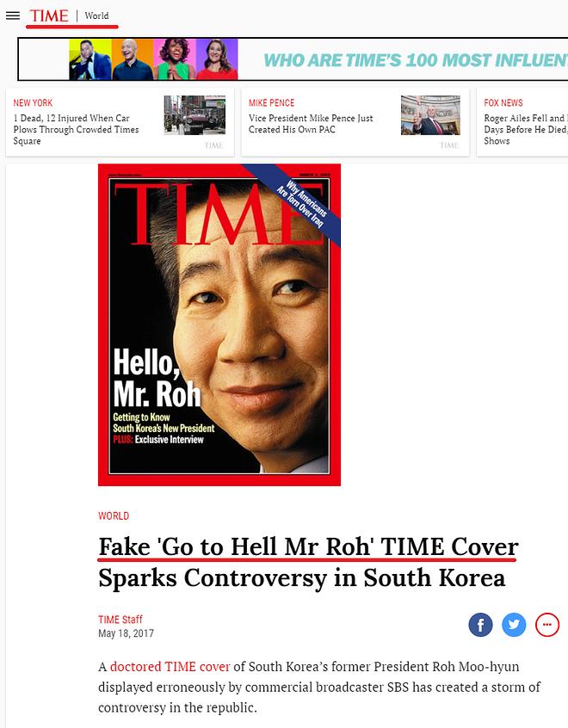Open the MIKE PENCE category label
The image size is (568, 728).
tap(272, 102)
